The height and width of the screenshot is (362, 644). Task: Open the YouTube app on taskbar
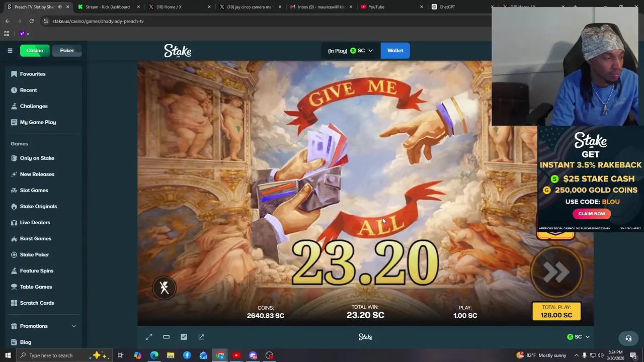(236, 355)
